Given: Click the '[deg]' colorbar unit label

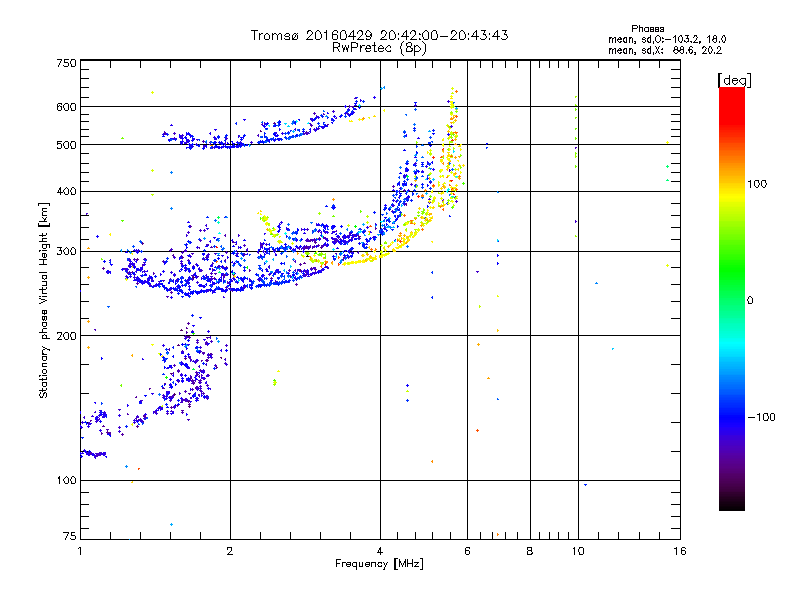Looking at the screenshot, I should coord(734,80).
